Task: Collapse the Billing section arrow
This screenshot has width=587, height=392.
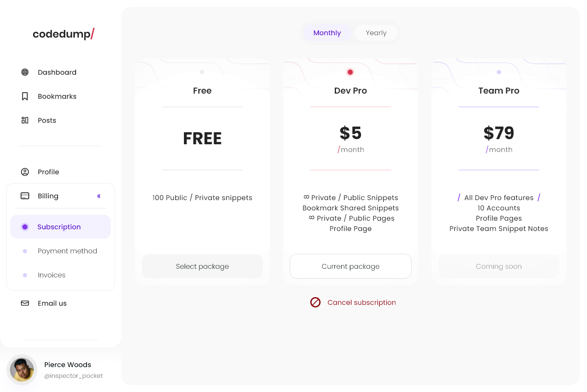Action: [x=99, y=196]
